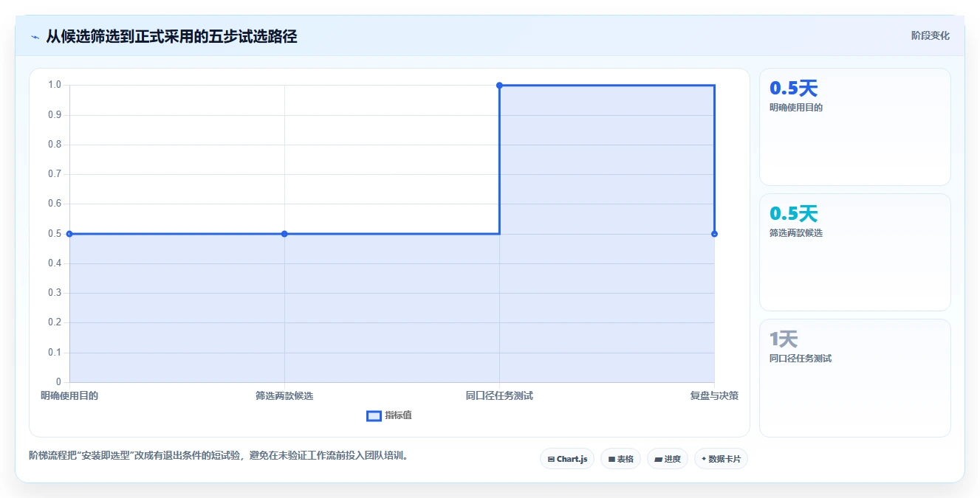The height and width of the screenshot is (498, 980).
Task: Click the peak data point at 同口径任务测试
Action: (x=499, y=86)
